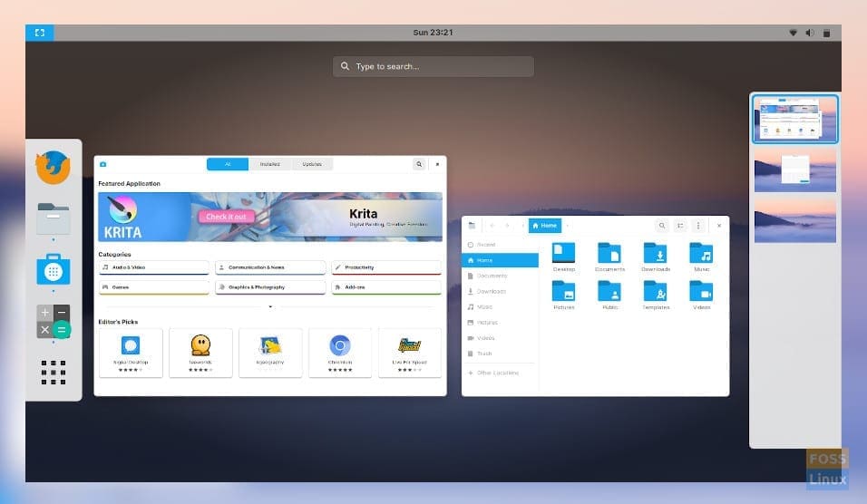
Task: Switch to the second workspace thumbnail
Action: tap(795, 170)
